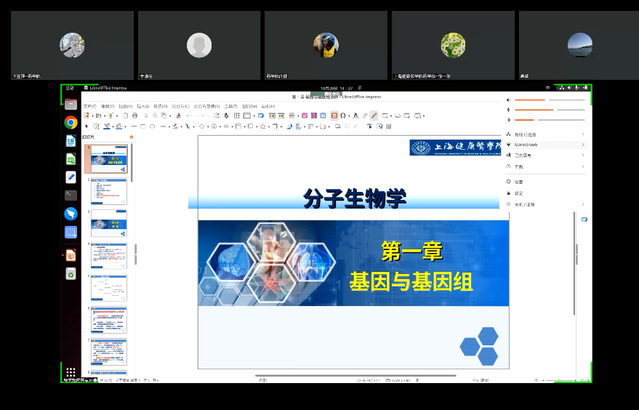Open the Terminal from the dock
Screen dimensions: 639x410
pyautogui.click(x=71, y=195)
